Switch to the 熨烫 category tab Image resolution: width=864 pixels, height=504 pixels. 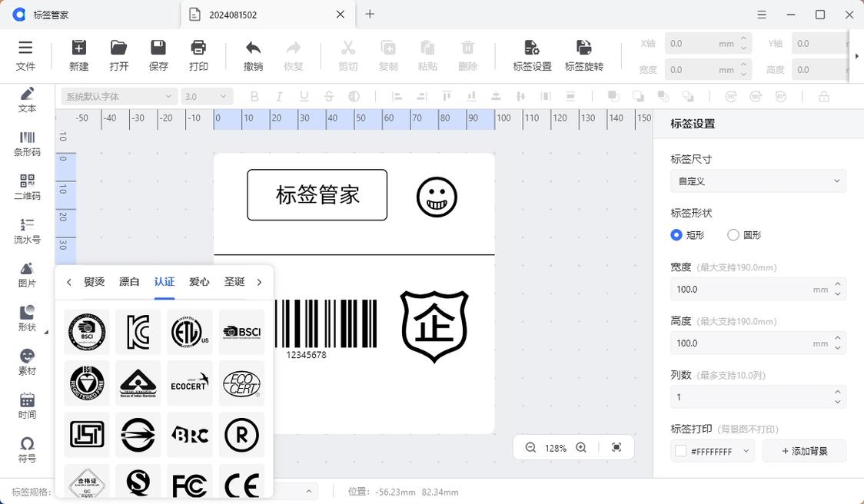(95, 282)
